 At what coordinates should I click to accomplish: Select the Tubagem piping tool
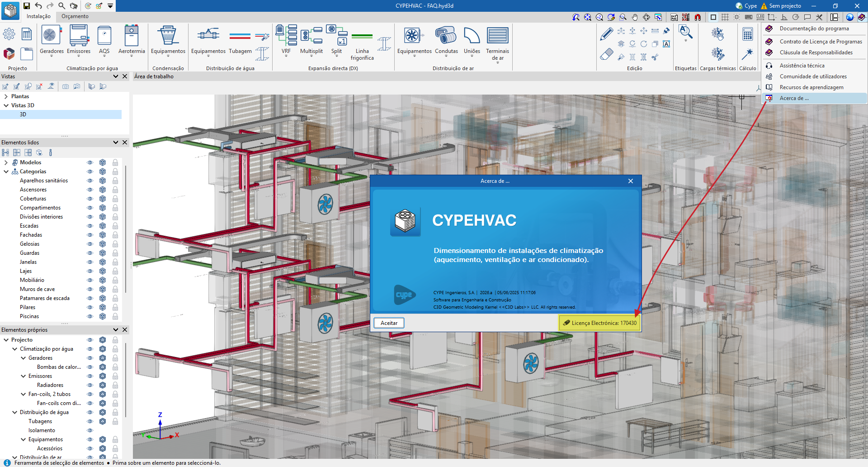[x=240, y=36]
